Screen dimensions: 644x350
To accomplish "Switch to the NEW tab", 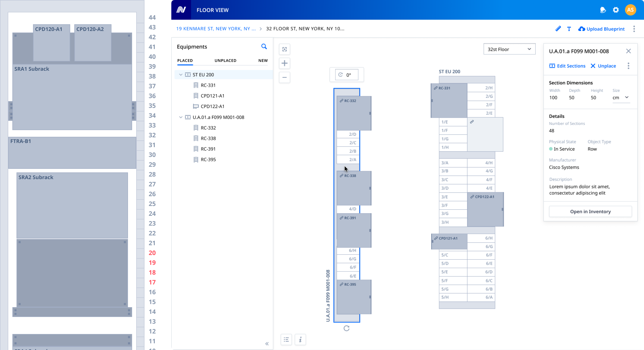I will click(263, 60).
